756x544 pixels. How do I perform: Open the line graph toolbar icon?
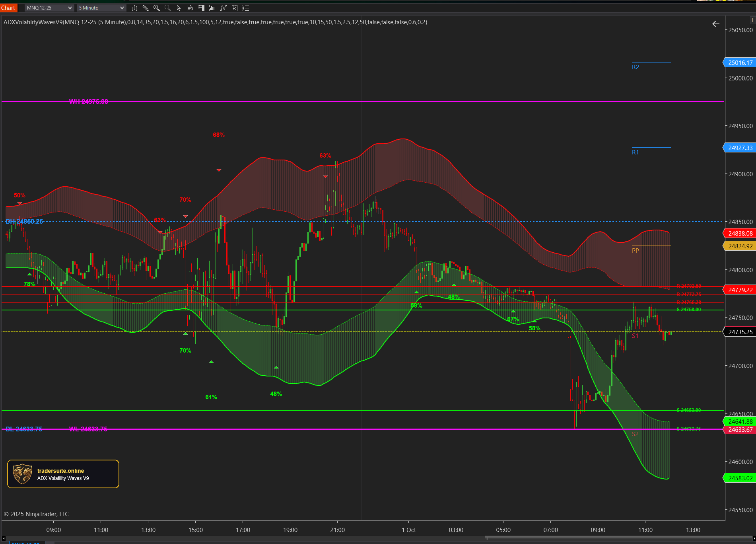pos(223,8)
